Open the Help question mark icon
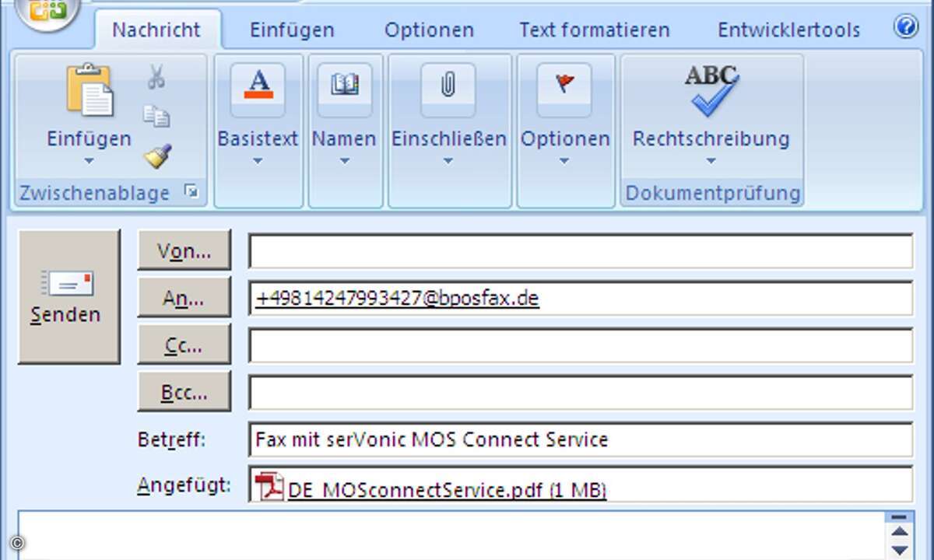This screenshot has height=560, width=934. [906, 27]
